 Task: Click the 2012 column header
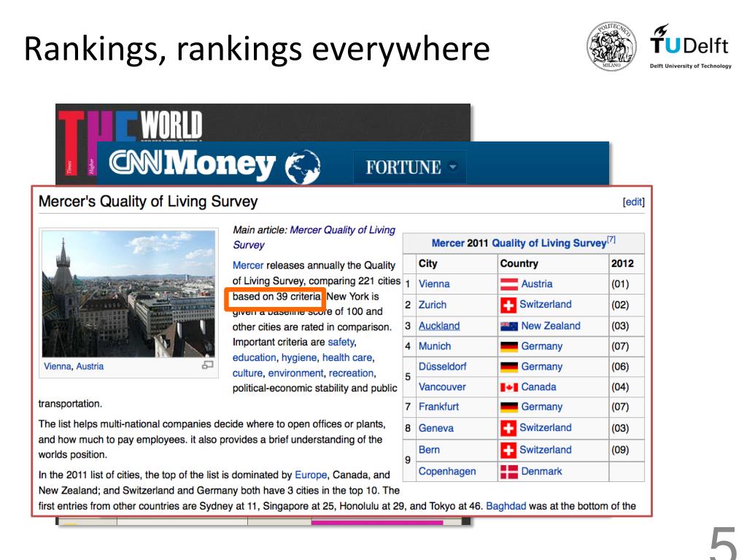pyautogui.click(x=622, y=263)
